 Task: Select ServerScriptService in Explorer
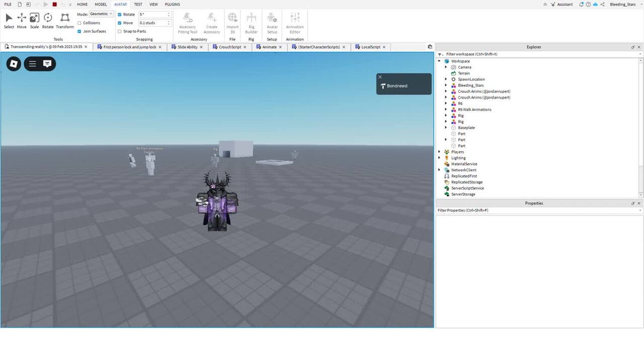467,188
